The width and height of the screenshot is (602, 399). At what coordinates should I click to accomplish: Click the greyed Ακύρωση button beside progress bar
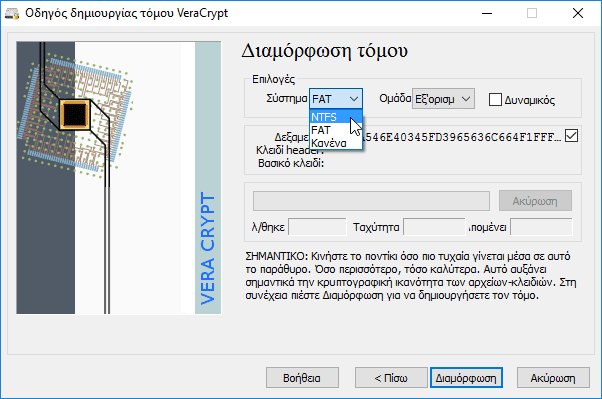click(x=535, y=201)
